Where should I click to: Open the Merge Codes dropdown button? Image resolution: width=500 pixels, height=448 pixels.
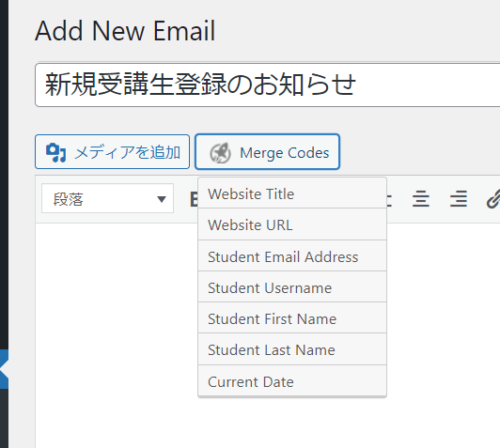coord(267,151)
